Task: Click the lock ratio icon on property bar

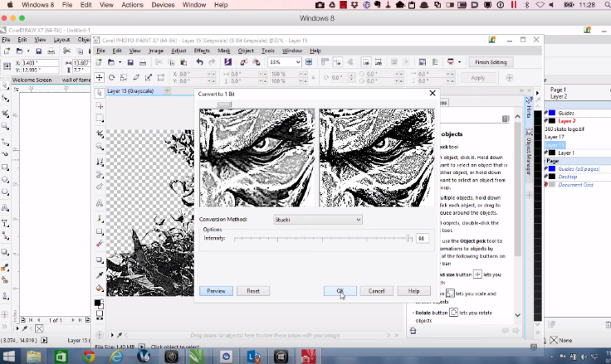Action: [x=313, y=77]
